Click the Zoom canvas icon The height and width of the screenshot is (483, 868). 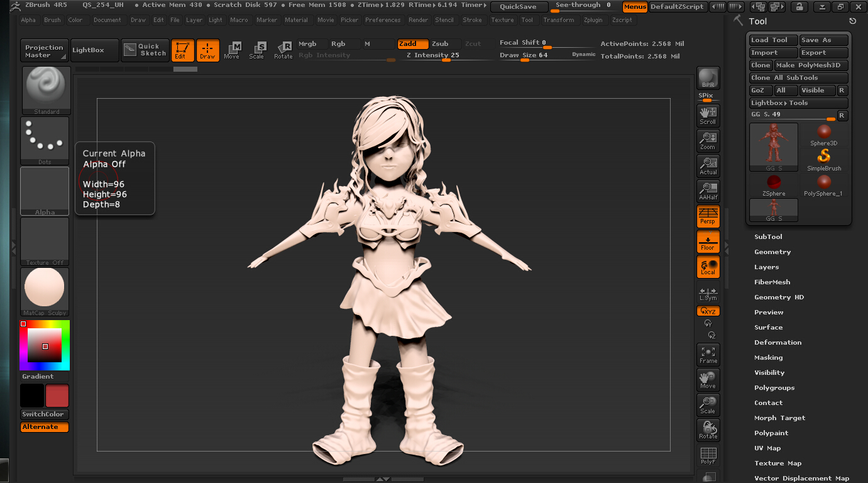pos(708,140)
